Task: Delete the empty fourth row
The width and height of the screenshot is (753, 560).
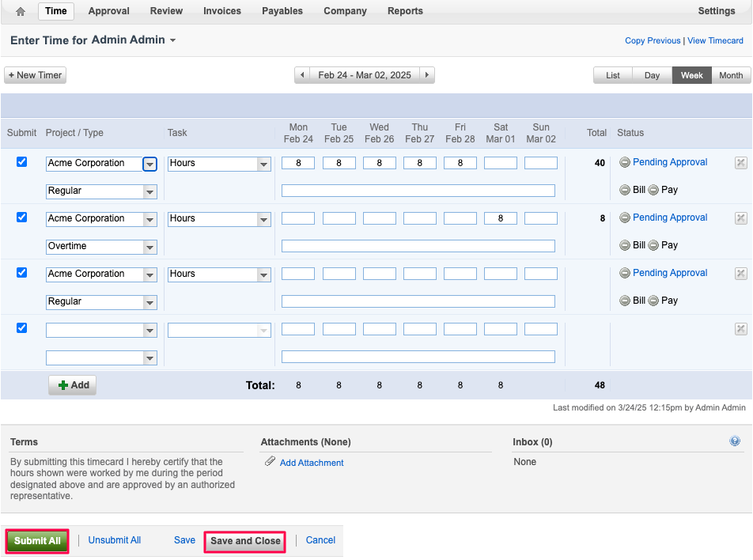Action: (x=741, y=329)
